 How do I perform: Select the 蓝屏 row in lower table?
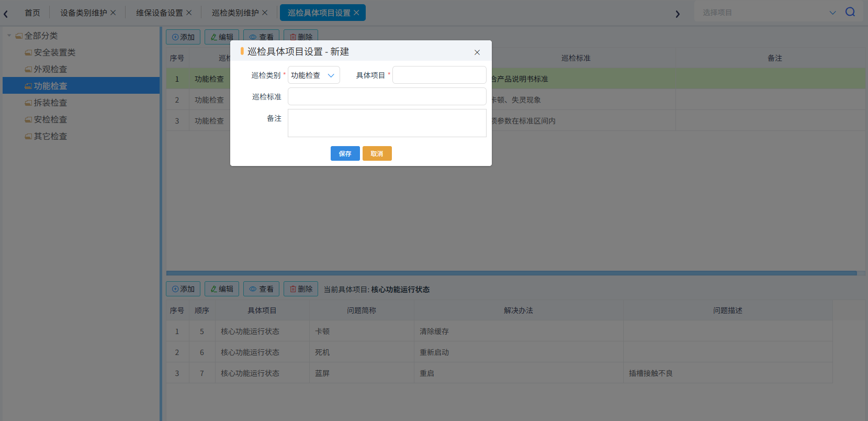click(499, 373)
